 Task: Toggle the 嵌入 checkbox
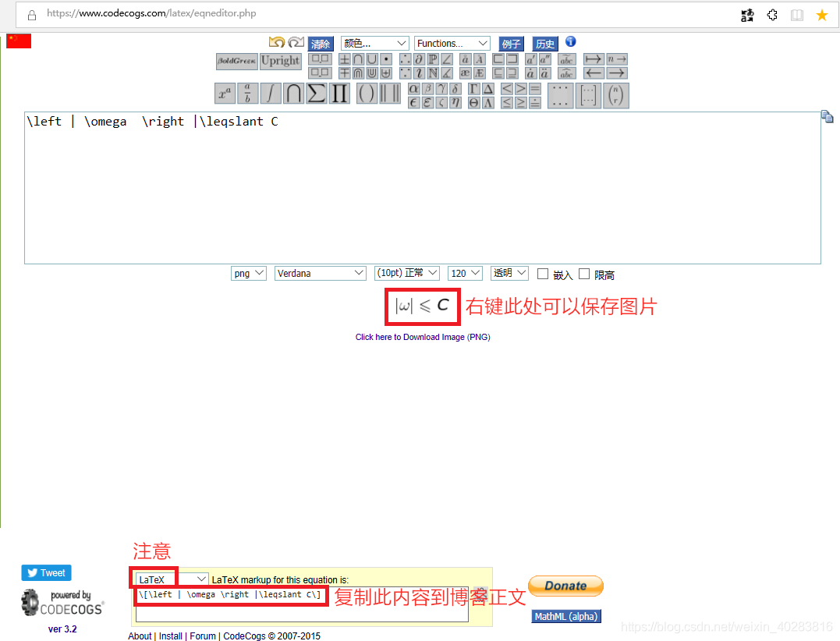click(x=543, y=274)
